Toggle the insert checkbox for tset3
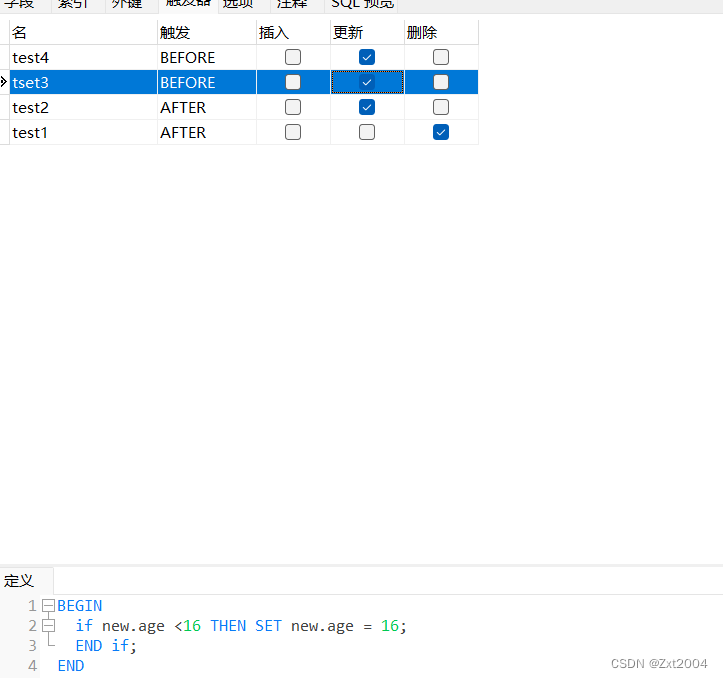This screenshot has width=723, height=678. click(293, 82)
